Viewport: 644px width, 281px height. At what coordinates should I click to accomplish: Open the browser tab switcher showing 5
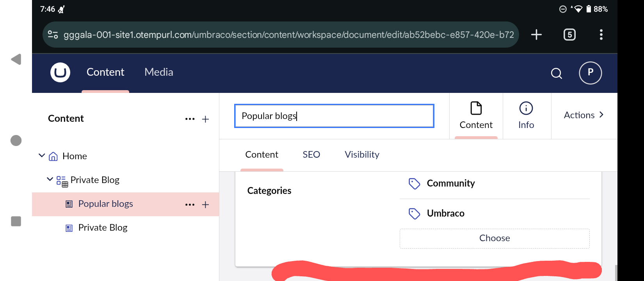tap(569, 34)
